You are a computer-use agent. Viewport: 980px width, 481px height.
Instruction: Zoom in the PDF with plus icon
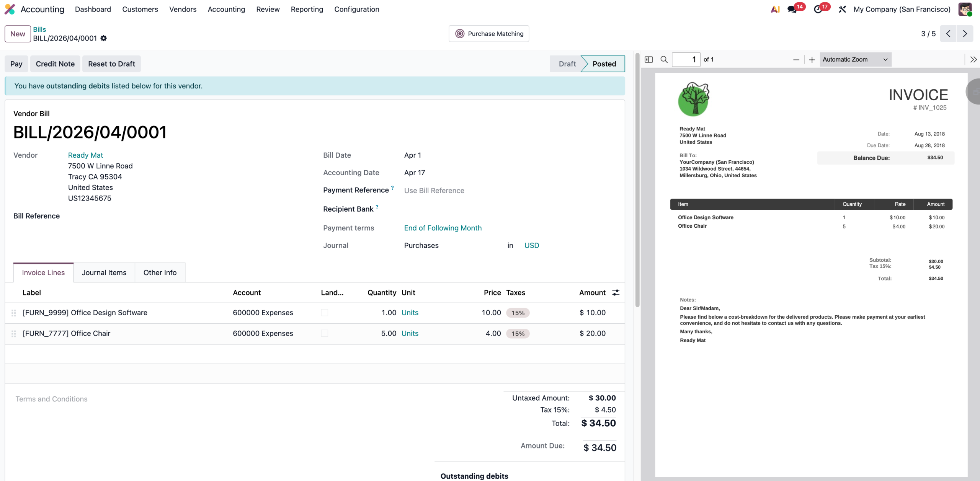[812, 59]
